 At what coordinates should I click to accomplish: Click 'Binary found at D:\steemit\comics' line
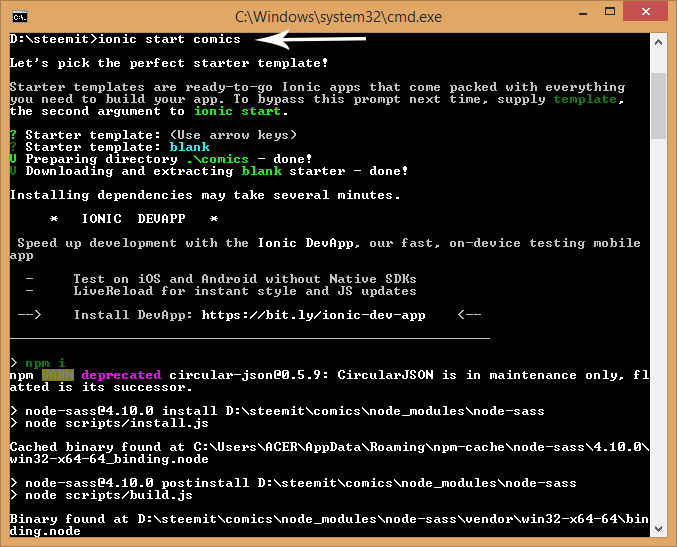329,519
